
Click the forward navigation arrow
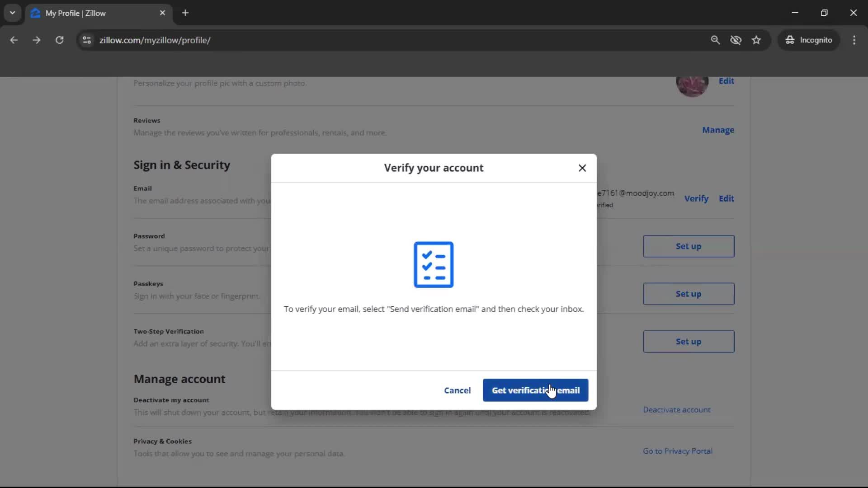(36, 40)
